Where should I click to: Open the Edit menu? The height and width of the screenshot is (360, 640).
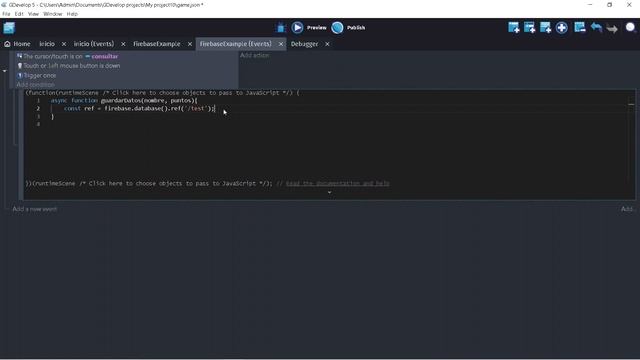[x=19, y=14]
